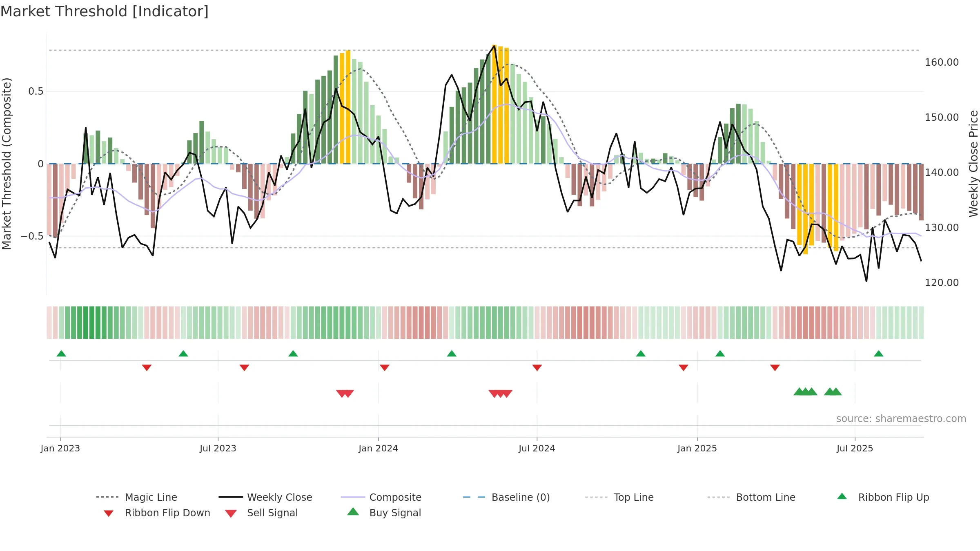This screenshot has width=980, height=551.
Task: Click the ribbon flip up marker after Jul 2025
Action: [879, 353]
